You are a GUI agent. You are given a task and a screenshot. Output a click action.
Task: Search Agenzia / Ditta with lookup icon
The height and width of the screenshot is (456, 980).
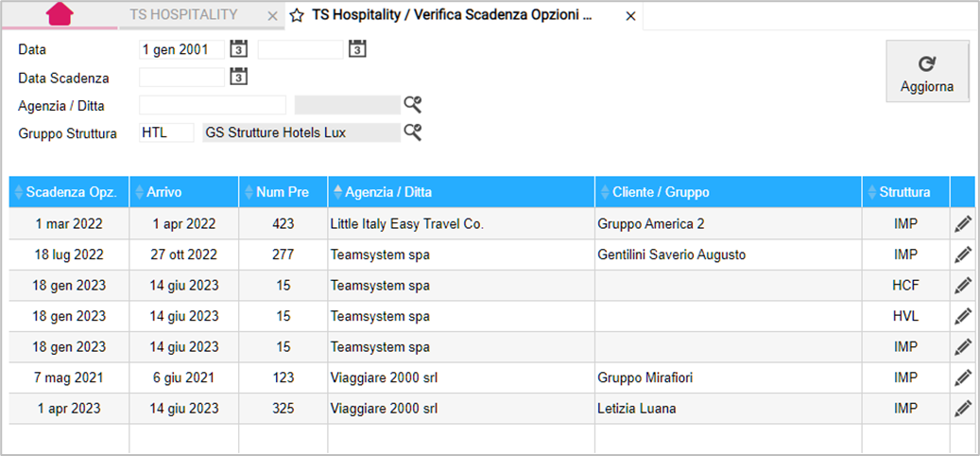coord(412,104)
